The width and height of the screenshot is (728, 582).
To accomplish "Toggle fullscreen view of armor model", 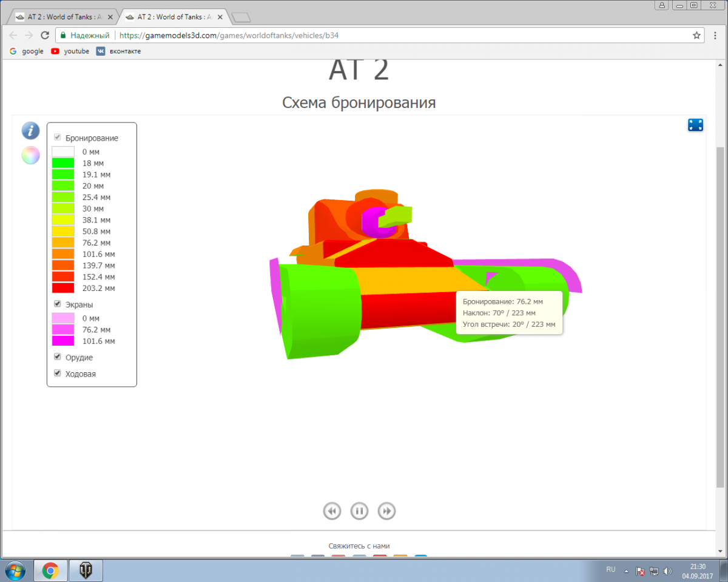I will (695, 125).
